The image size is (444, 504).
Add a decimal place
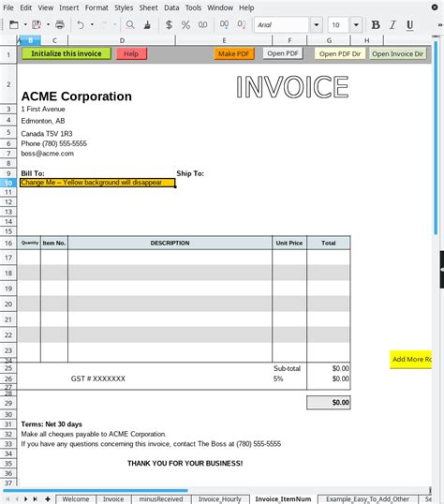click(x=225, y=24)
